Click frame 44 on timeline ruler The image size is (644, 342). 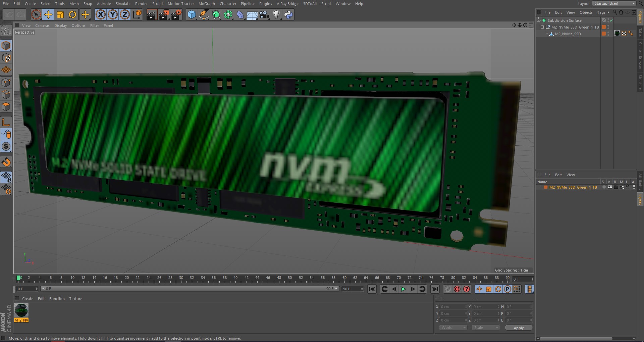[257, 278]
